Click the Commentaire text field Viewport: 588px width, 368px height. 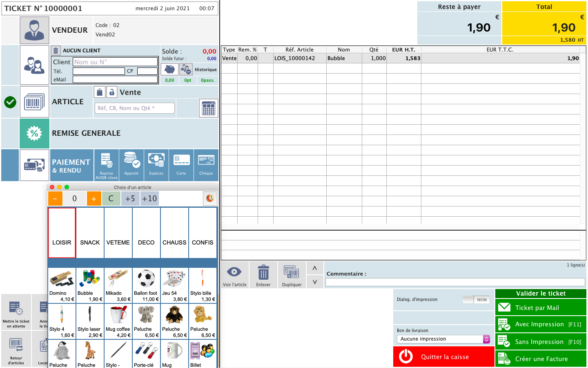455,282
